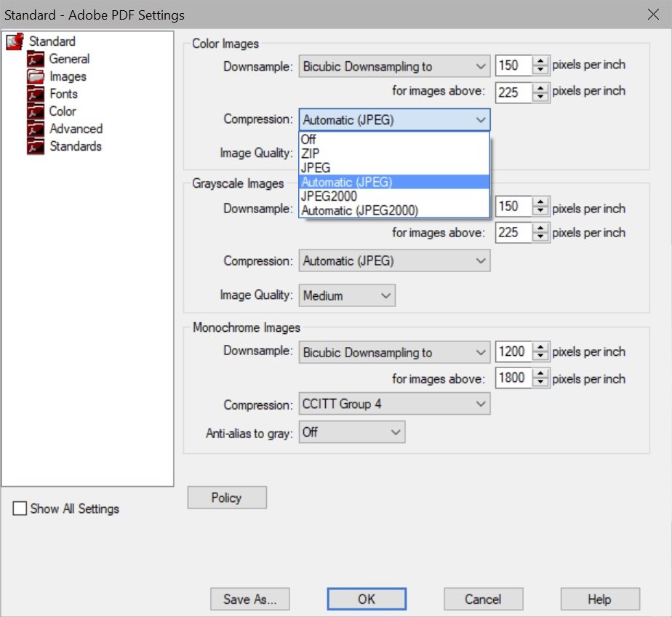The image size is (672, 617).
Task: Choose JPEG compression option
Action: (x=394, y=167)
